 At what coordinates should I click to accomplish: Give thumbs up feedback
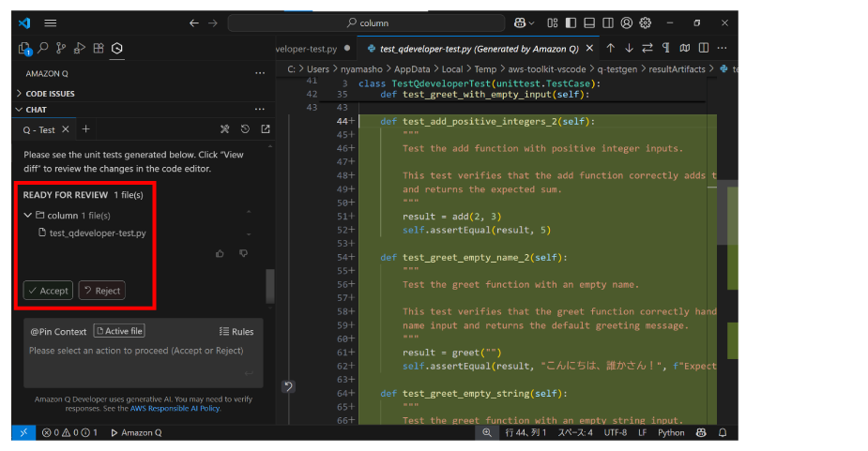(220, 253)
